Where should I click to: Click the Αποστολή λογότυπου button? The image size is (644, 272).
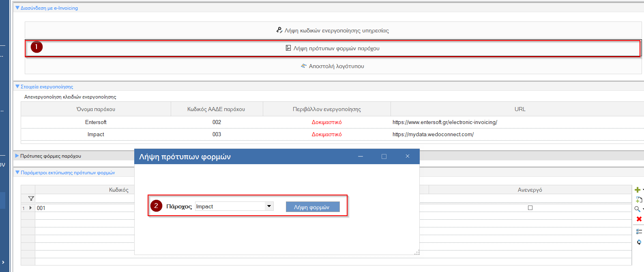[x=333, y=66]
